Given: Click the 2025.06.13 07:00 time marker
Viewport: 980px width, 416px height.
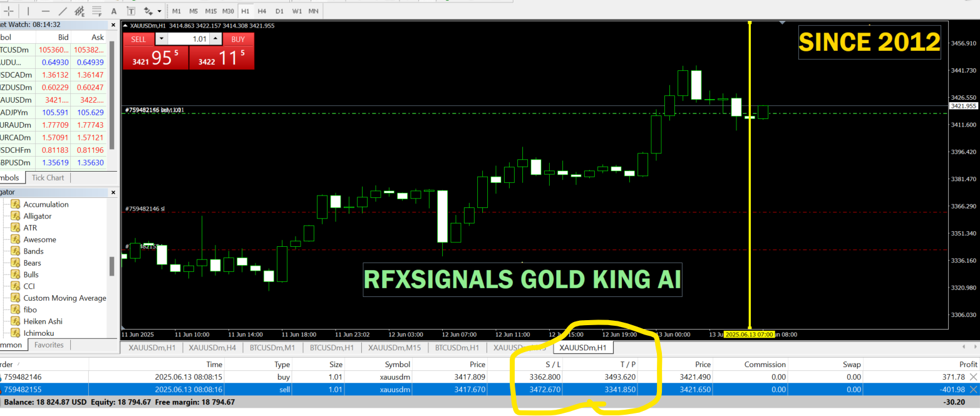Looking at the screenshot, I should 750,335.
